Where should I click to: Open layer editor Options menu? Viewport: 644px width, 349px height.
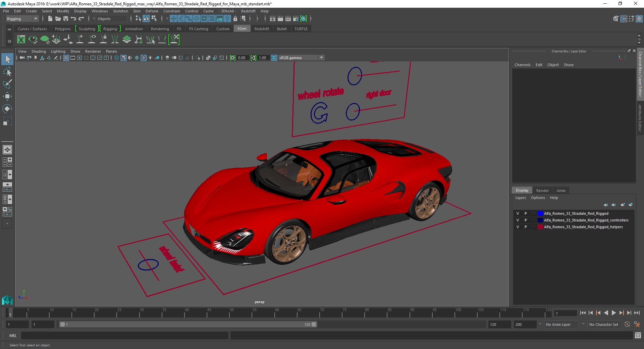coord(538,198)
